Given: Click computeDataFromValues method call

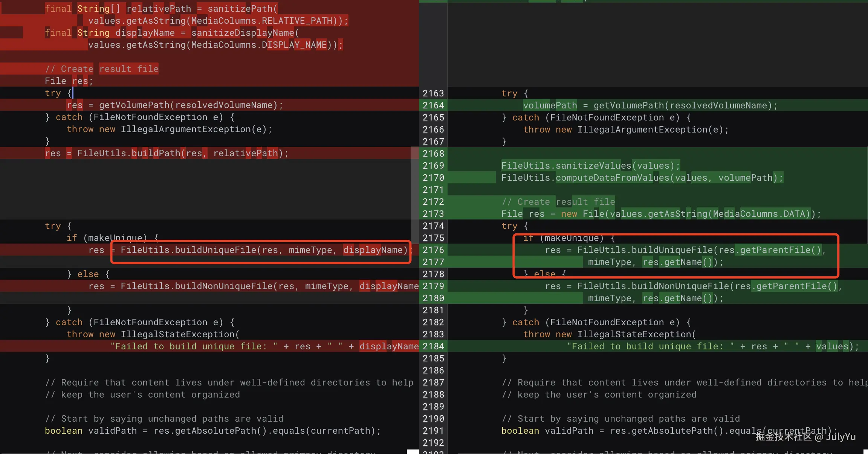Looking at the screenshot, I should click(x=612, y=178).
